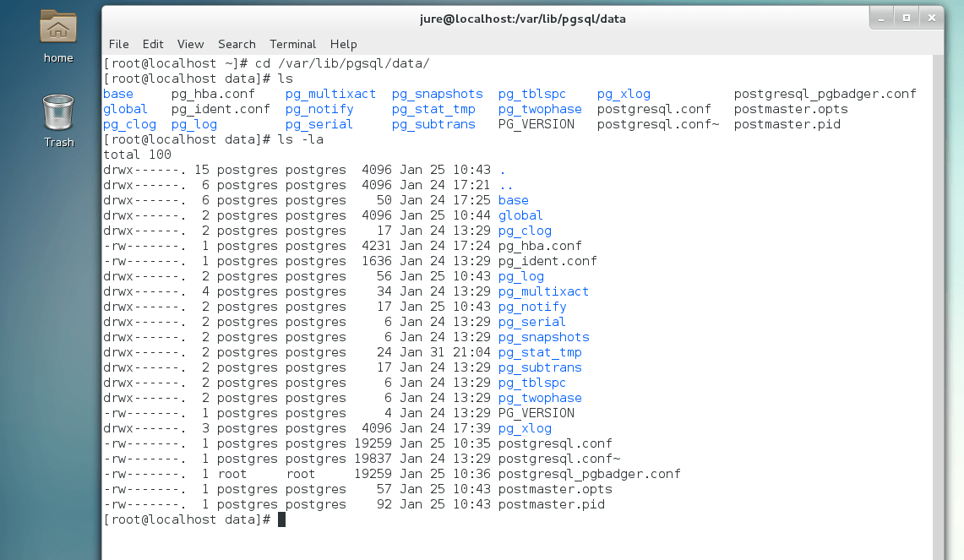
Task: Open the Help menu
Action: point(343,44)
